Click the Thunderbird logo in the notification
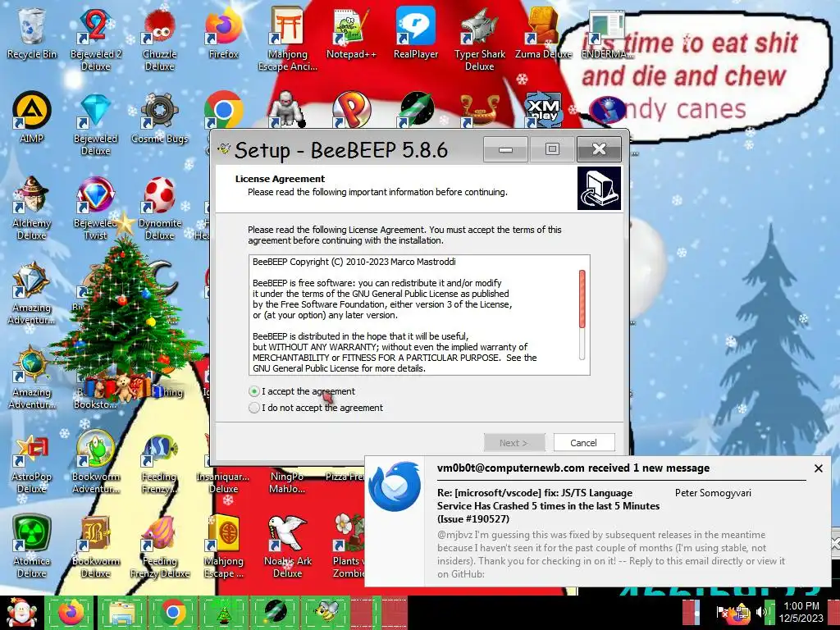The image size is (840, 630). click(x=395, y=486)
